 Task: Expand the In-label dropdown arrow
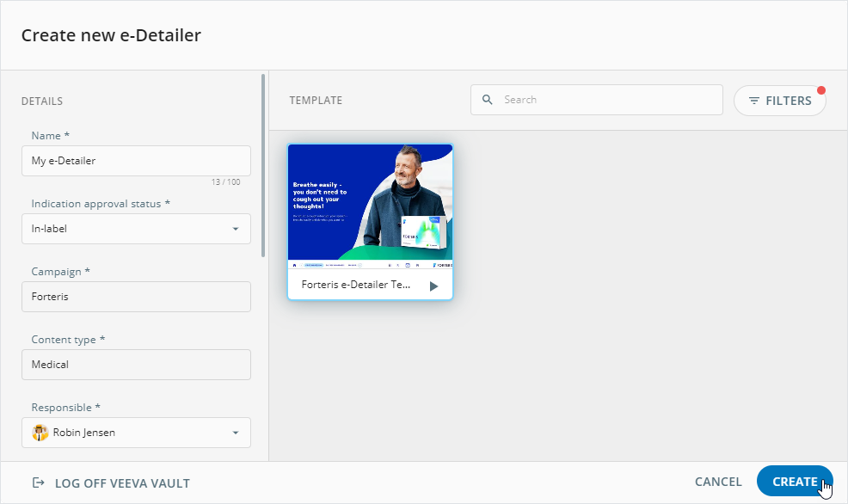(236, 229)
